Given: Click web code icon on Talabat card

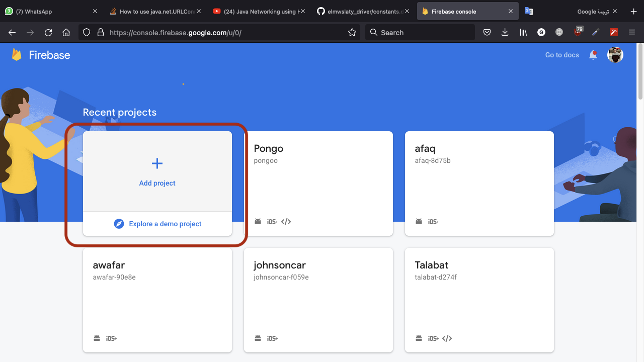Looking at the screenshot, I should [447, 338].
